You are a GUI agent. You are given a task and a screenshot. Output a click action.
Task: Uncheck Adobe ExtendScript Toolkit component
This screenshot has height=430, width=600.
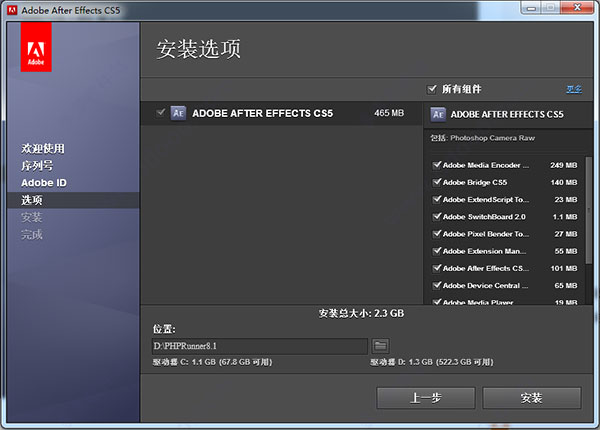[x=437, y=199]
